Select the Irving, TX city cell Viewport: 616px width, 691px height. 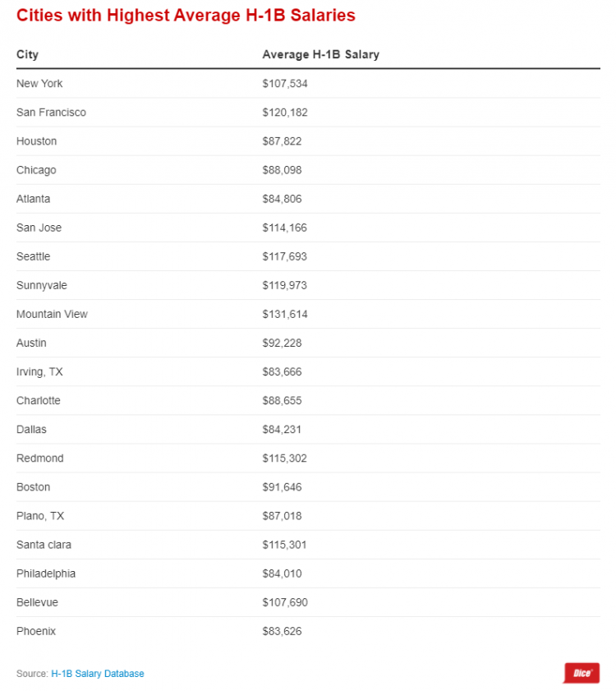tap(39, 372)
